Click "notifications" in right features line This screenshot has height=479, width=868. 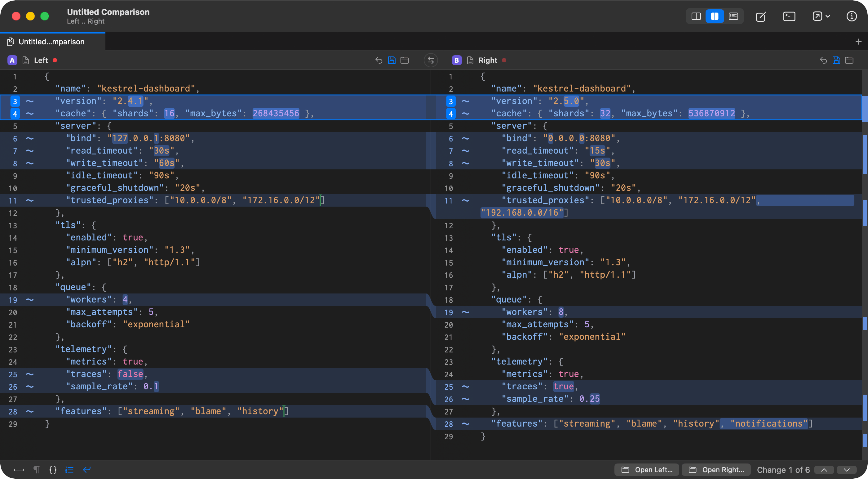(769, 424)
